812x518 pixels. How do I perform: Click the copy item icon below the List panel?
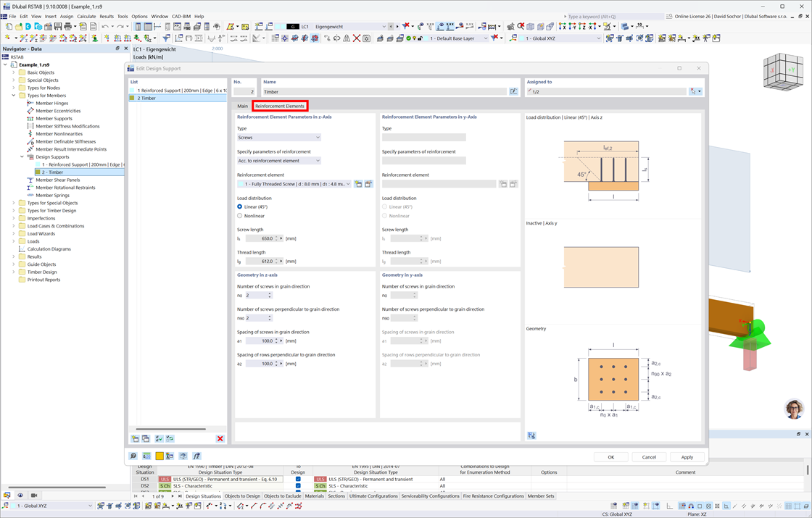click(x=146, y=438)
